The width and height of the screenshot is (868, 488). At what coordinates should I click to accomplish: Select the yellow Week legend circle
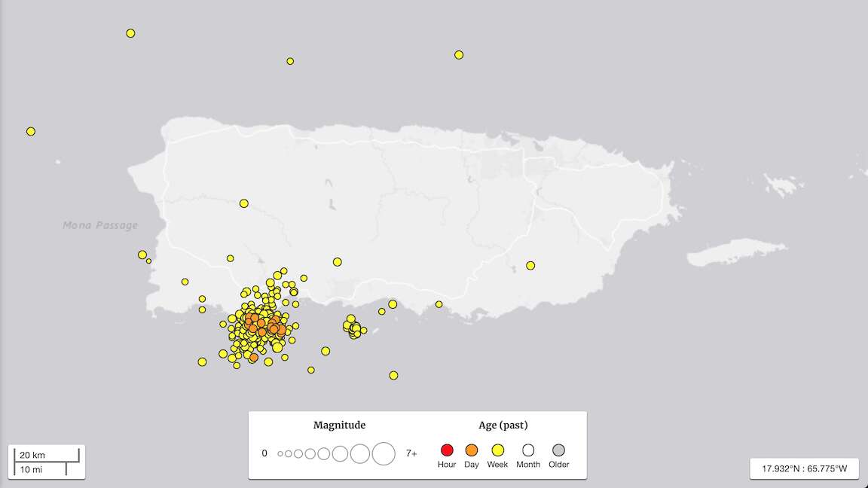(x=497, y=450)
